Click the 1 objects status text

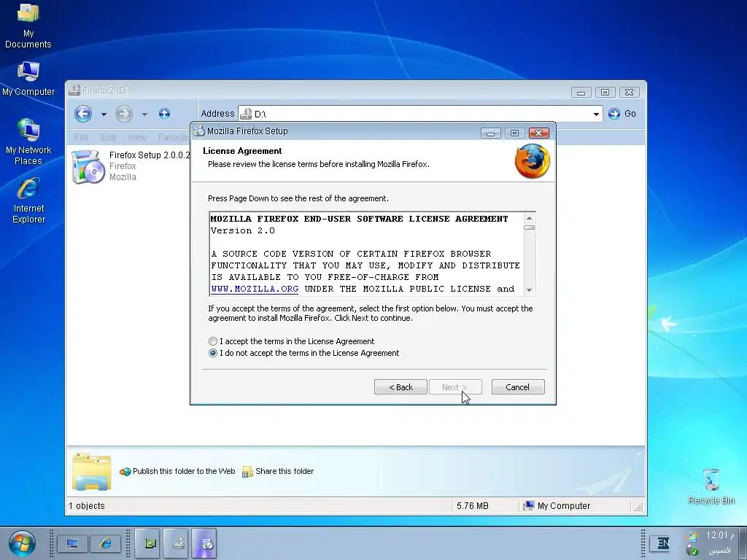pyautogui.click(x=87, y=506)
